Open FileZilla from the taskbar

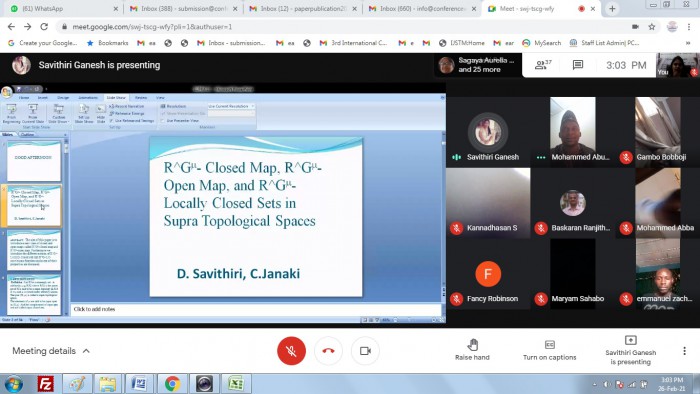point(45,384)
